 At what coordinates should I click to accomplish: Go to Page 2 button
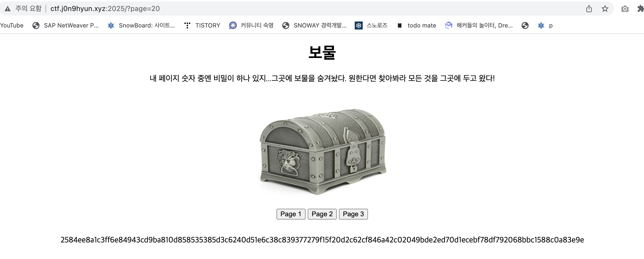[322, 214]
